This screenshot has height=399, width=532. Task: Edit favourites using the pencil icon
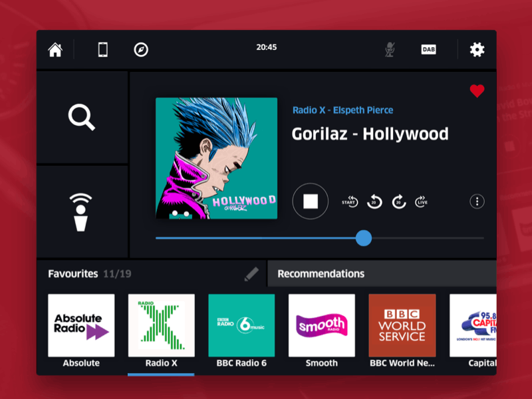[x=251, y=273]
